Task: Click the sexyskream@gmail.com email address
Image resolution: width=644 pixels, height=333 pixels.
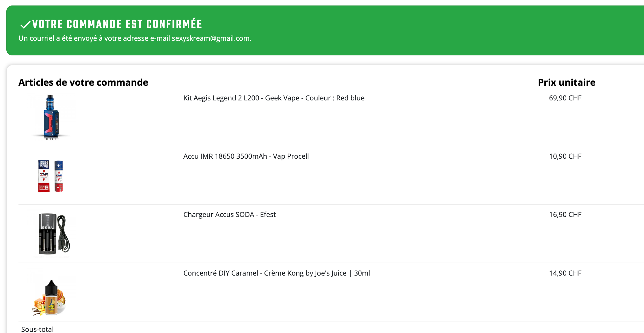Action: click(x=211, y=38)
